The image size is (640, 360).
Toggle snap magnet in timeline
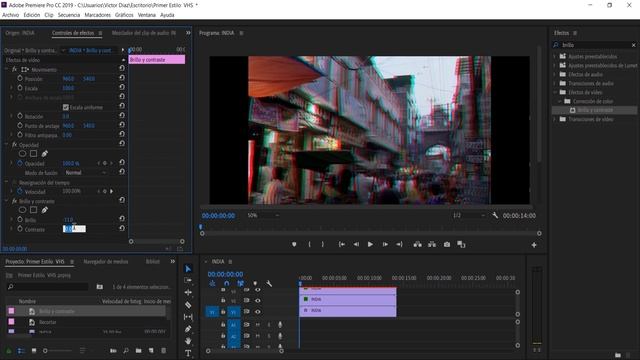coord(227,283)
